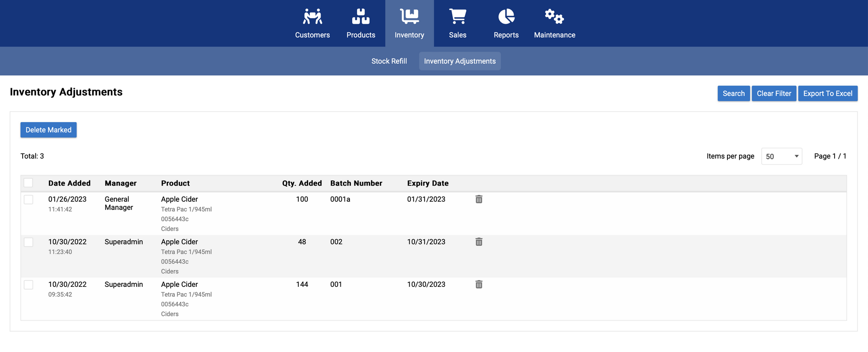Check the 10/30/2022 11:23:40 row checkbox

point(28,242)
